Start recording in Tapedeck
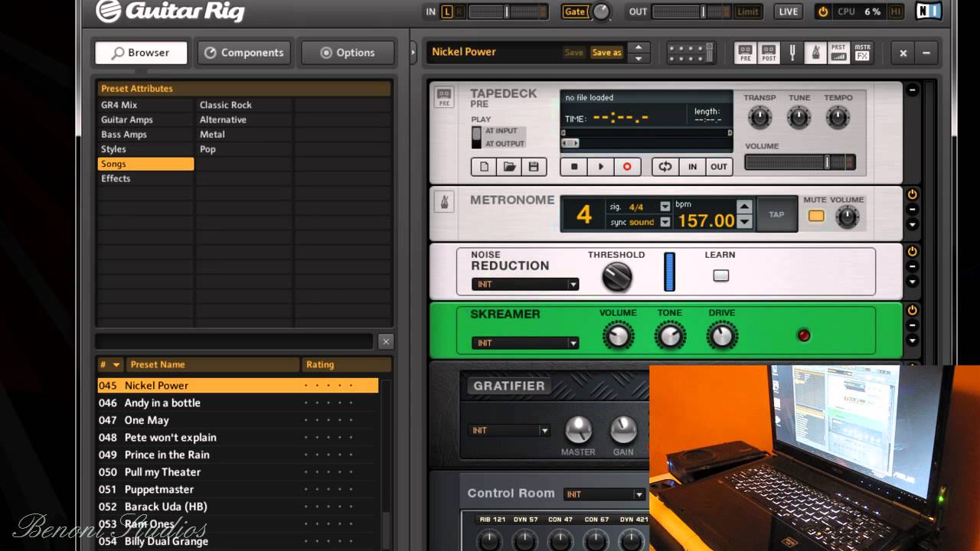 [627, 166]
